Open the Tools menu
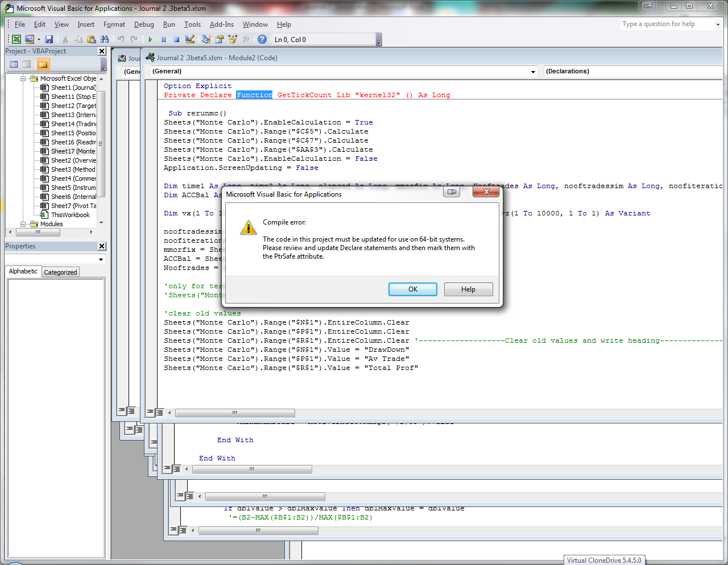 pos(192,24)
